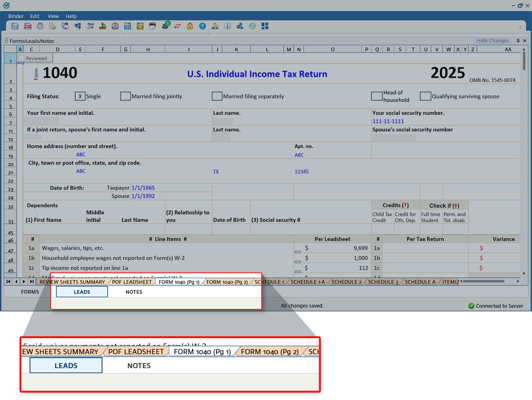
Task: Switch to the SCHEDULE A tab
Action: click(x=419, y=282)
